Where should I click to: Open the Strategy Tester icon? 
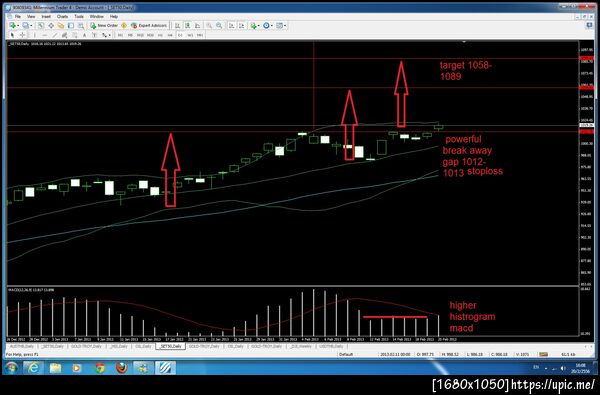coord(81,25)
